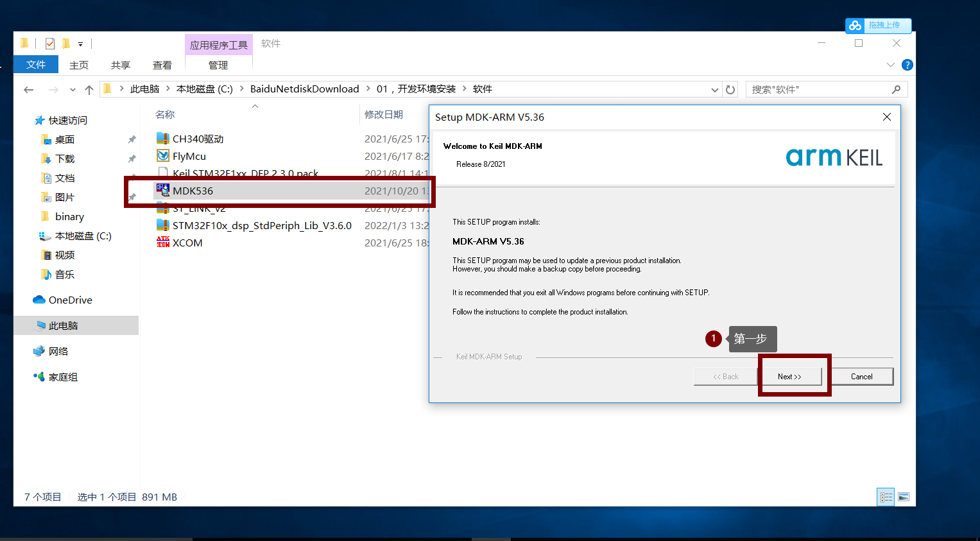Select 网络 in the navigation pane

pyautogui.click(x=58, y=352)
